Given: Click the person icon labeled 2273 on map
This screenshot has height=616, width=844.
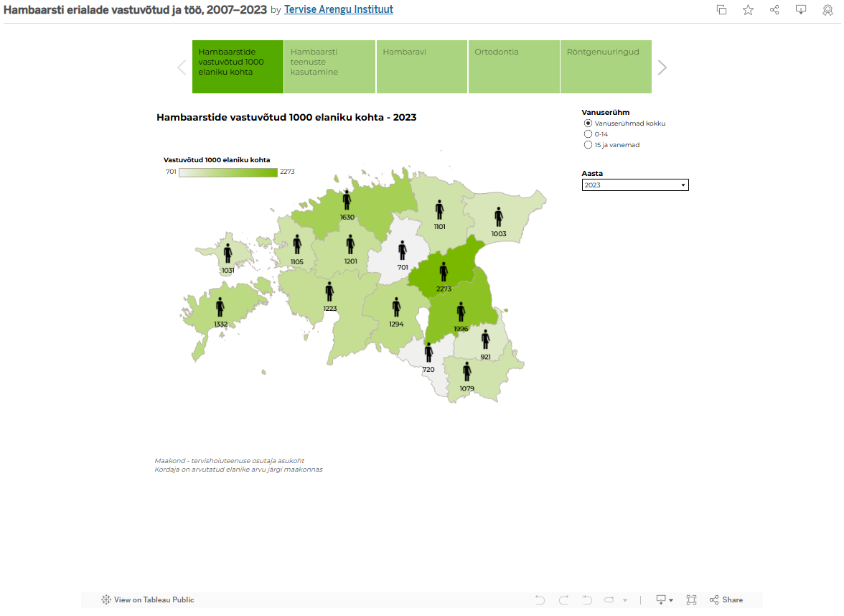Looking at the screenshot, I should pyautogui.click(x=444, y=272).
